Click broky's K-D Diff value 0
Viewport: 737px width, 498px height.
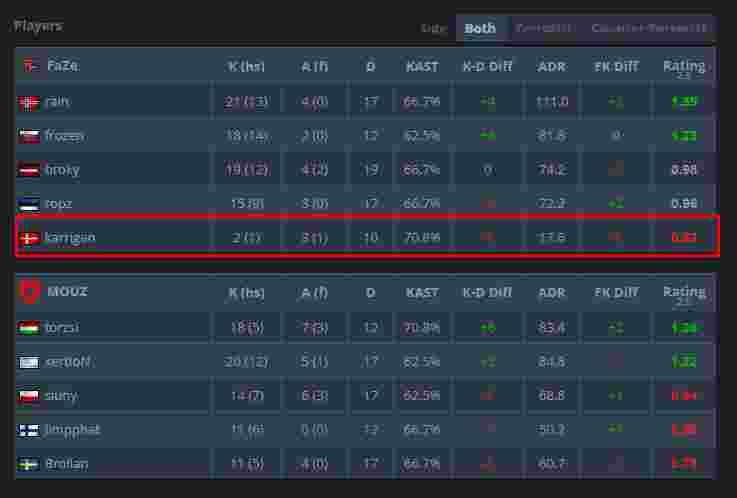(x=487, y=170)
